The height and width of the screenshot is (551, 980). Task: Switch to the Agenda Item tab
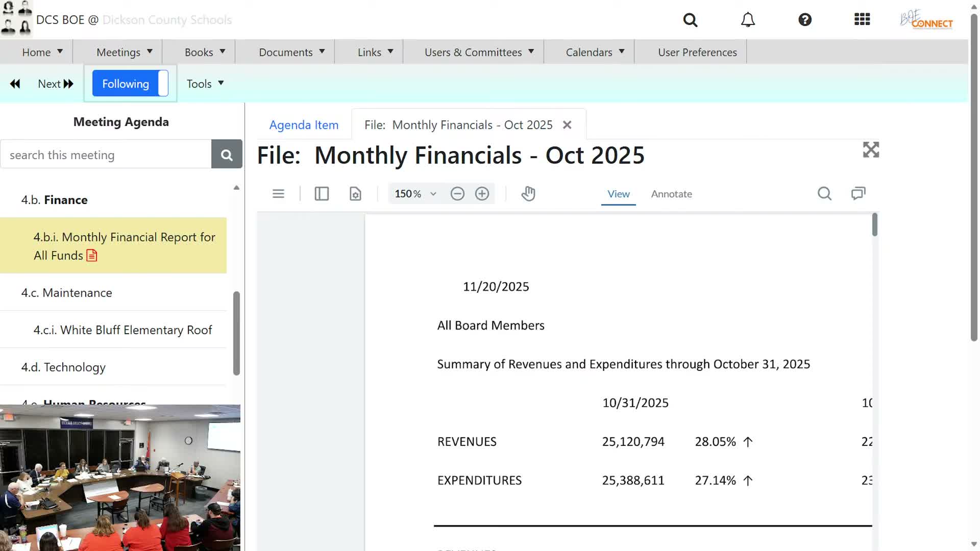click(304, 125)
